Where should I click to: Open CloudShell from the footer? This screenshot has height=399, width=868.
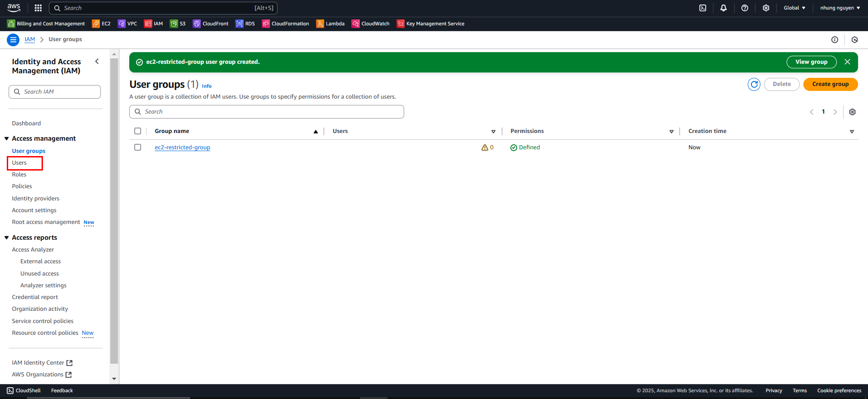[x=24, y=390]
